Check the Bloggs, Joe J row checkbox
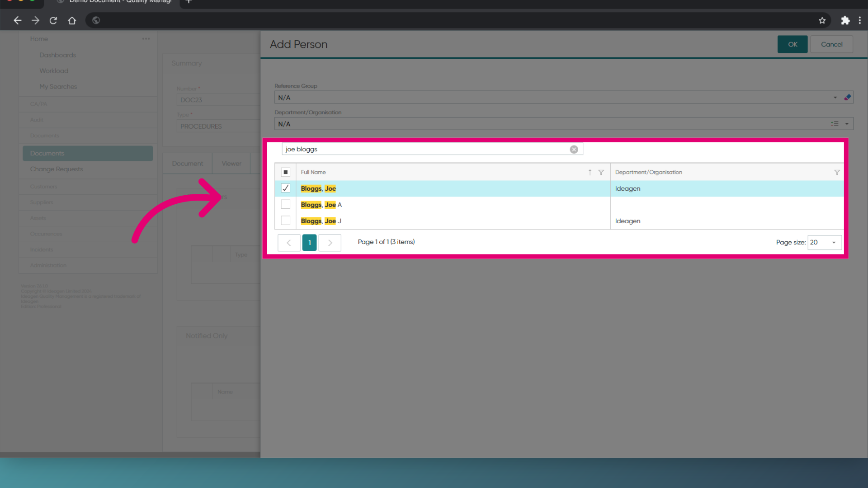The height and width of the screenshot is (488, 868). [285, 221]
